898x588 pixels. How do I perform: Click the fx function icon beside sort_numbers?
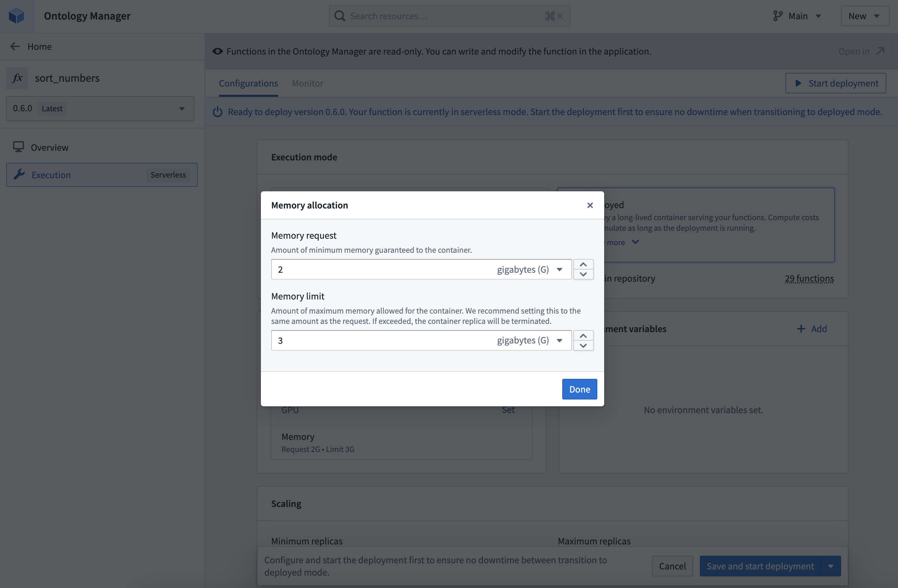[x=18, y=78]
